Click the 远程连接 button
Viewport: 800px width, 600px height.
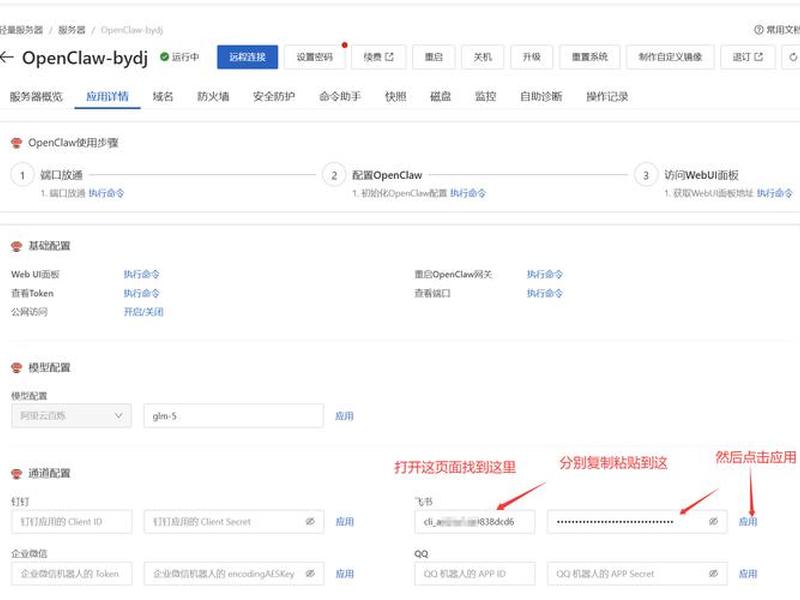(x=247, y=57)
